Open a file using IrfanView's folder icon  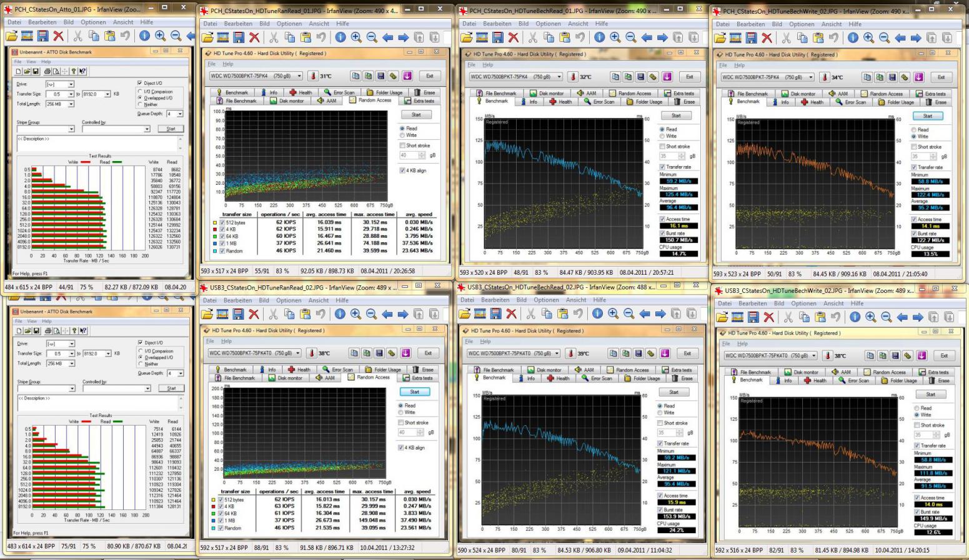[12, 36]
